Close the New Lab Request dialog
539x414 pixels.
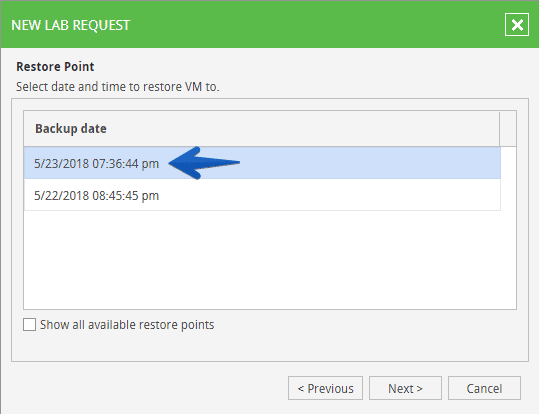tap(517, 25)
